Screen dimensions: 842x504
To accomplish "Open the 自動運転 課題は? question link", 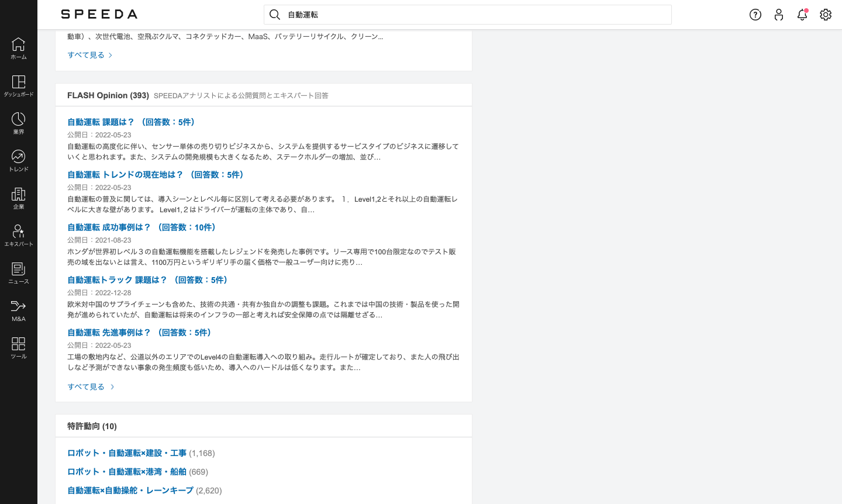I will coord(131,122).
